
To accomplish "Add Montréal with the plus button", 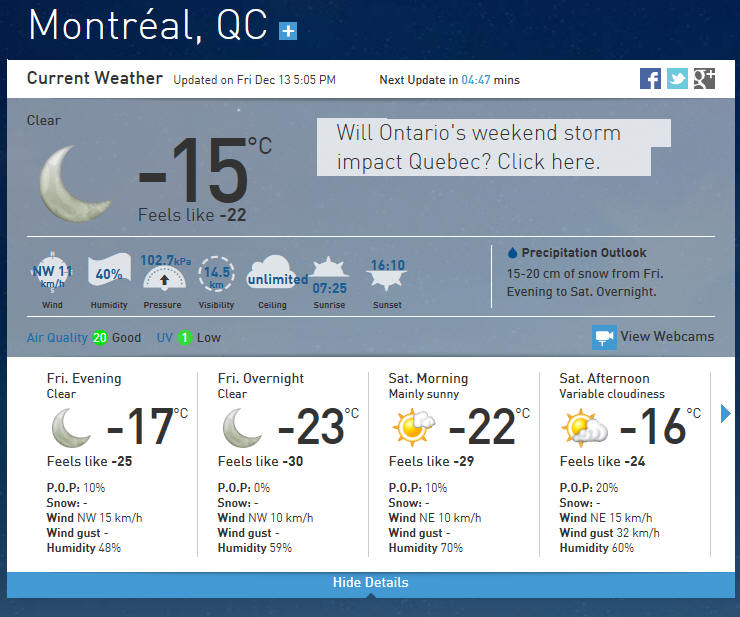I will (x=288, y=31).
